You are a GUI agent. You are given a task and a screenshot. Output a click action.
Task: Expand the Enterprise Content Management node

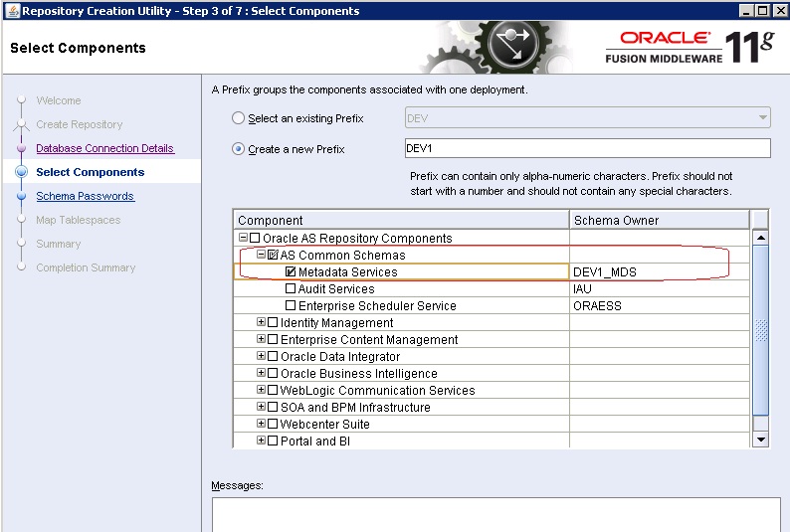coord(261,339)
